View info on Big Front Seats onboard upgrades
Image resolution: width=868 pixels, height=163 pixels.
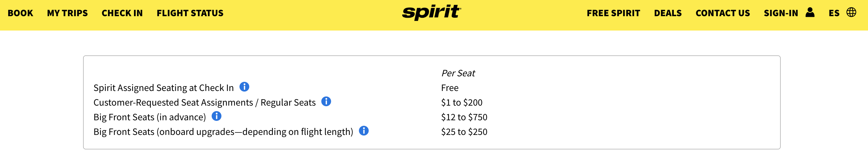coord(364,130)
